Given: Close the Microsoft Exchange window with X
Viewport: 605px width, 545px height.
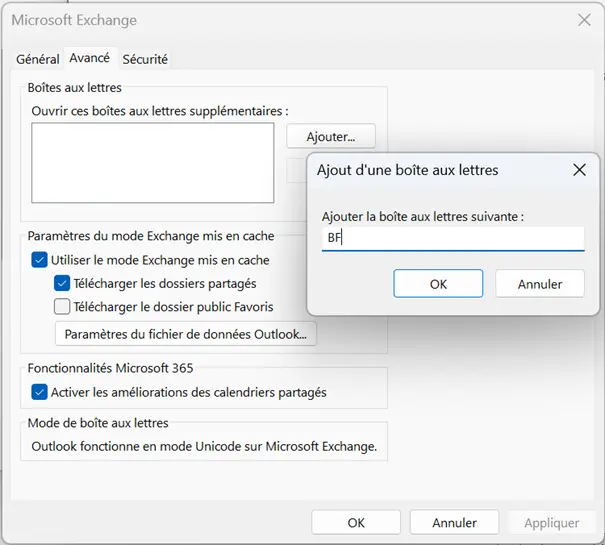Looking at the screenshot, I should pyautogui.click(x=584, y=20).
